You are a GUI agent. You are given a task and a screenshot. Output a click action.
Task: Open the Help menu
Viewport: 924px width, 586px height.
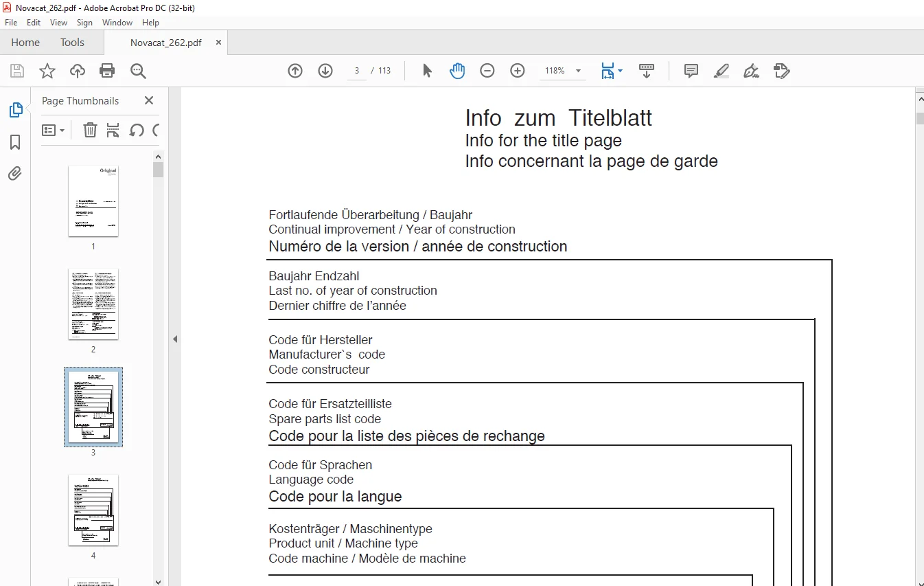point(150,23)
